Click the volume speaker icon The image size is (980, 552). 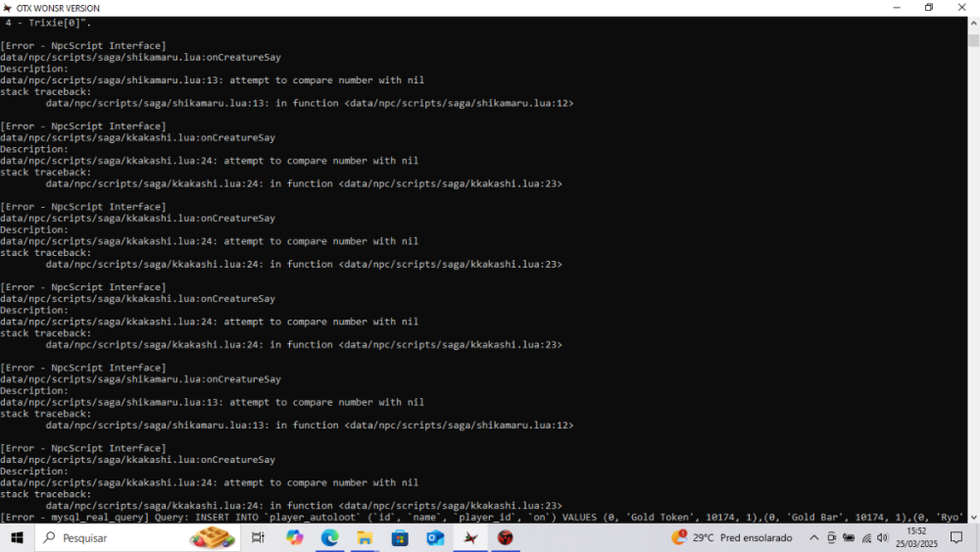(x=883, y=537)
